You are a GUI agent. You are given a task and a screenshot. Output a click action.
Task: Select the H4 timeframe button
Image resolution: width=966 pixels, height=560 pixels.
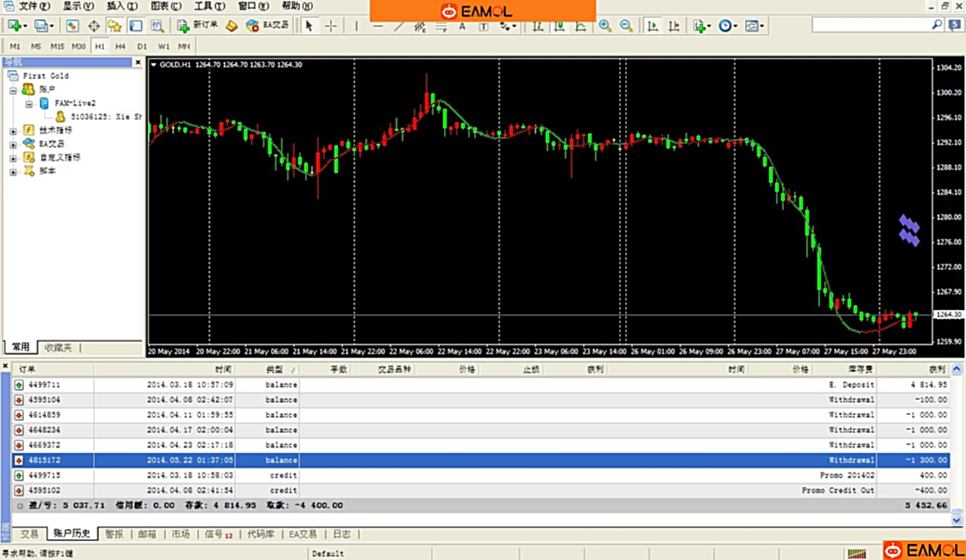tap(121, 46)
